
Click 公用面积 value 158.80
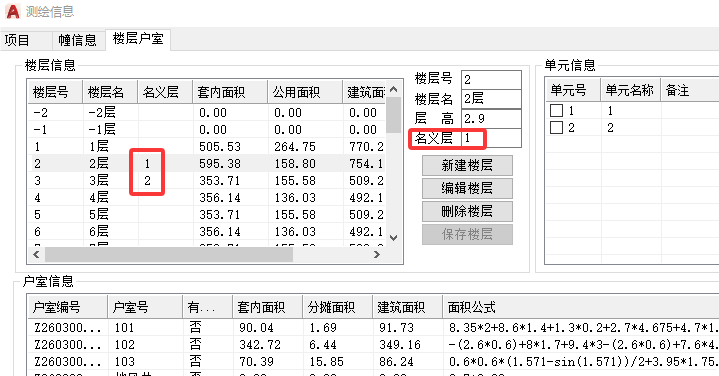[x=295, y=164]
